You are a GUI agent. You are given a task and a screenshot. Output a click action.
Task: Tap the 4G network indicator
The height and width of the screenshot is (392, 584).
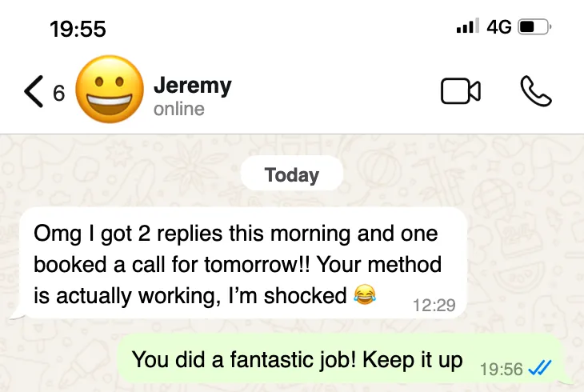click(x=499, y=27)
